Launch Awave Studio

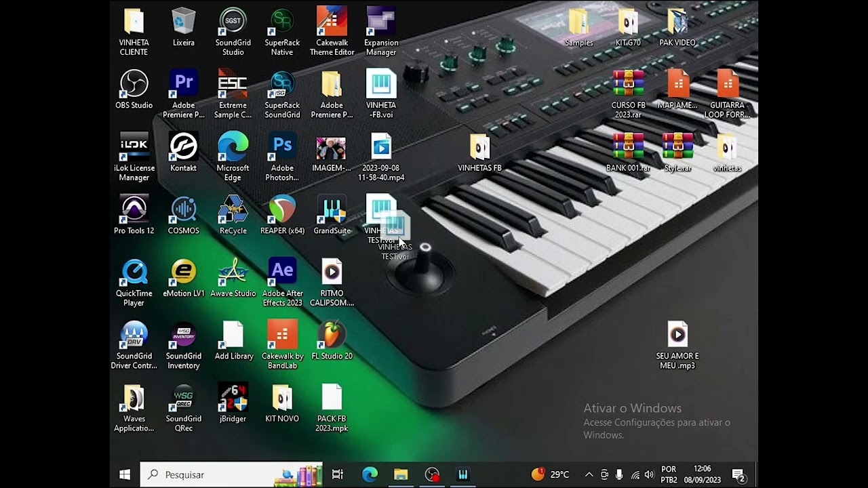[233, 278]
